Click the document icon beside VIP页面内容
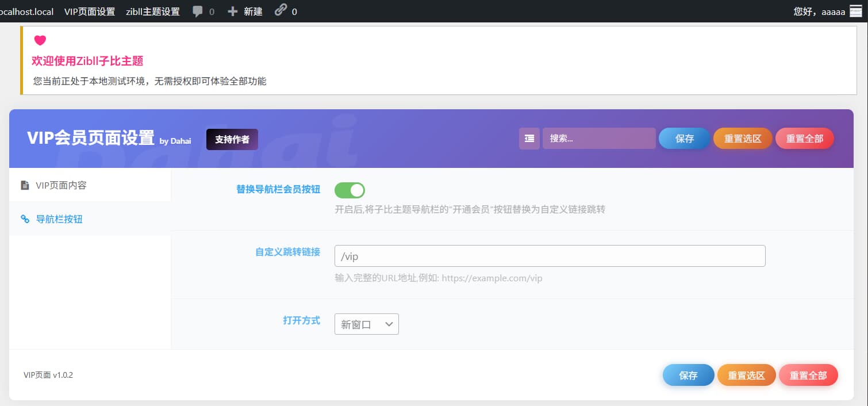 click(x=24, y=185)
